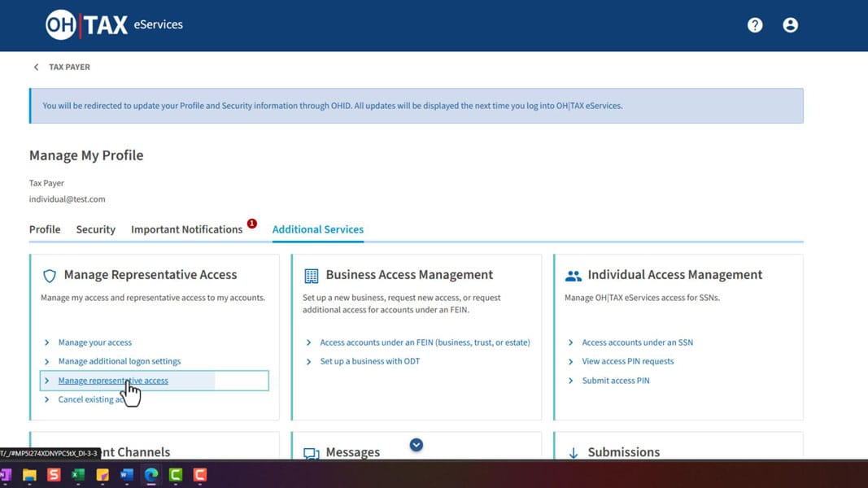Click the Individual Access Management card heading

(x=675, y=275)
